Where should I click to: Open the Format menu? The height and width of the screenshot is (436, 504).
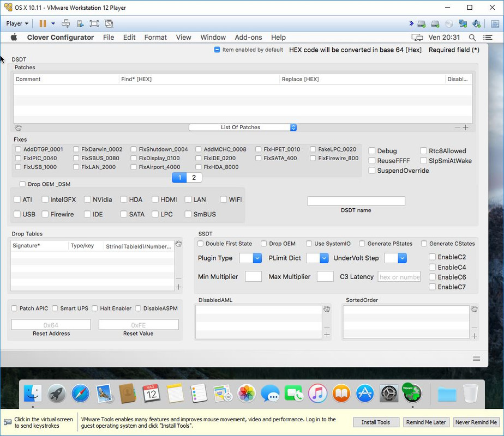[x=155, y=37]
